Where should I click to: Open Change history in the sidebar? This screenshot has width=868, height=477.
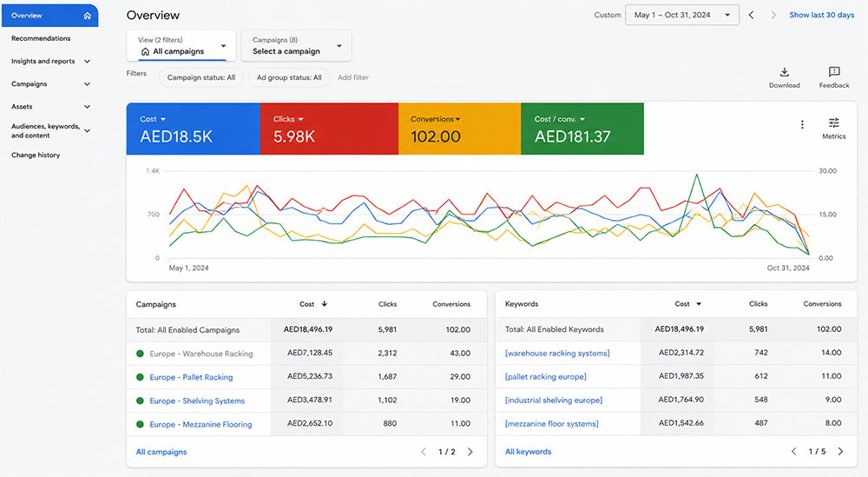(36, 156)
